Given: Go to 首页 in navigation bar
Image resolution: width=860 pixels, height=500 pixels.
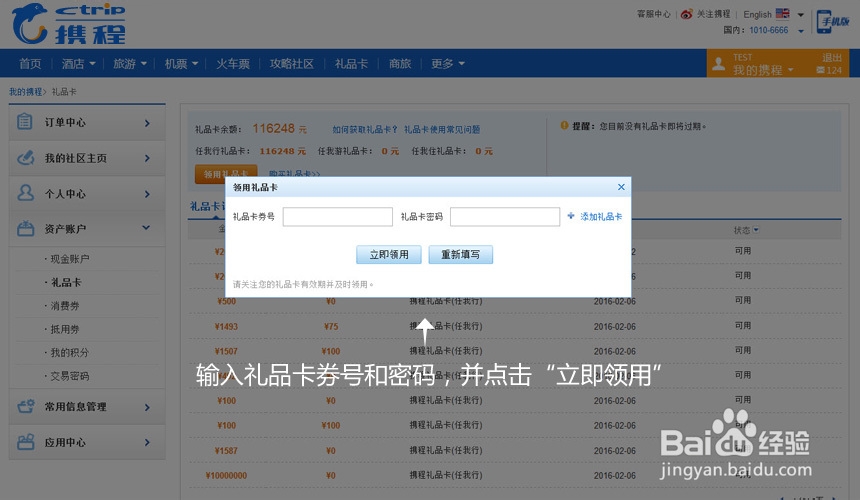Looking at the screenshot, I should [30, 64].
